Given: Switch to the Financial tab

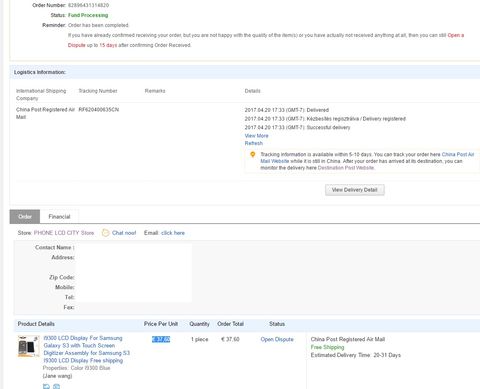Looking at the screenshot, I should [59, 217].
